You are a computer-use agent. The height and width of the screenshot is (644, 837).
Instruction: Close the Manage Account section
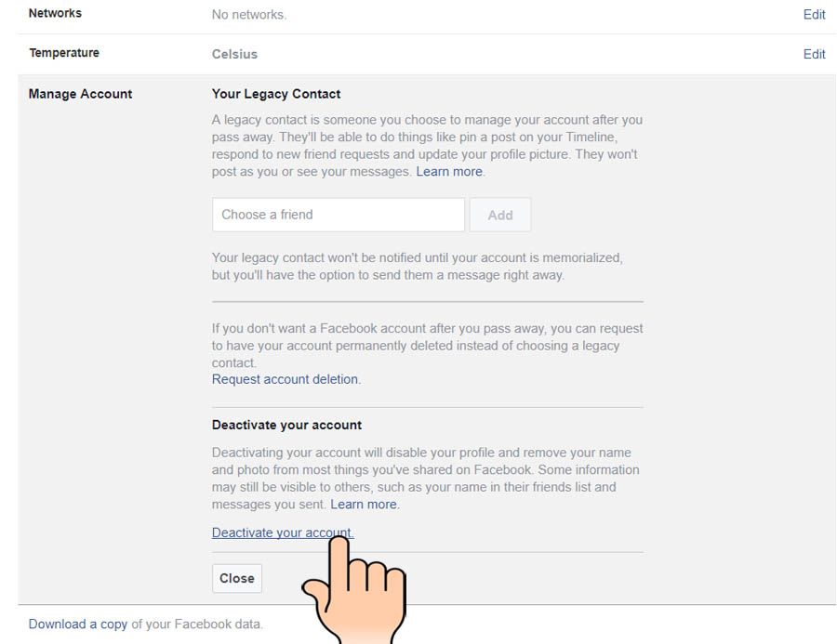click(x=237, y=578)
